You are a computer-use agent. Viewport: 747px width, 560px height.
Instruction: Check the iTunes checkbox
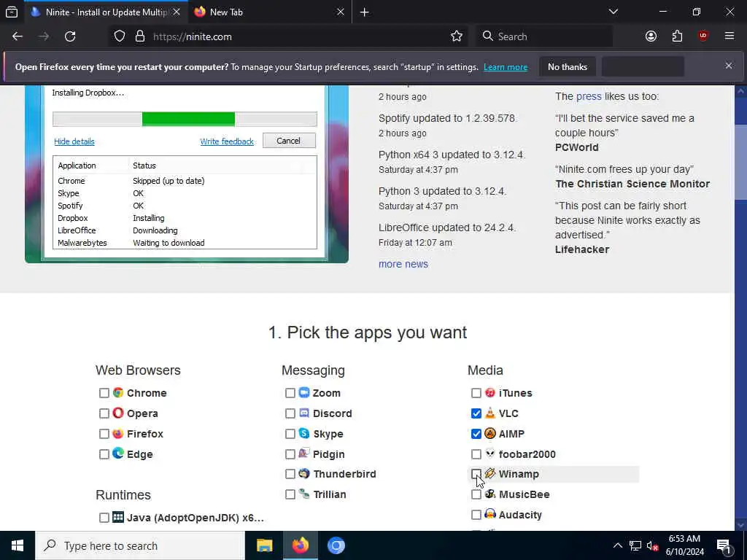pyautogui.click(x=476, y=393)
